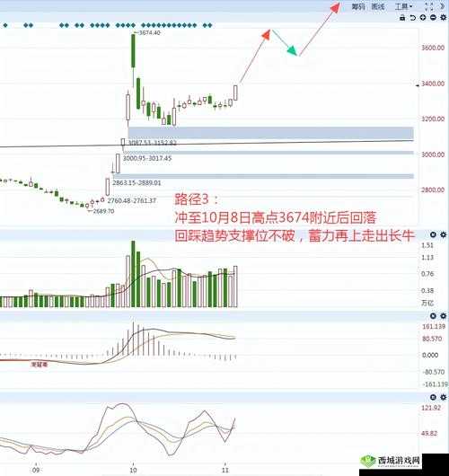Open the 画线 drawing tab
The width and height of the screenshot is (449, 476).
coord(378,6)
